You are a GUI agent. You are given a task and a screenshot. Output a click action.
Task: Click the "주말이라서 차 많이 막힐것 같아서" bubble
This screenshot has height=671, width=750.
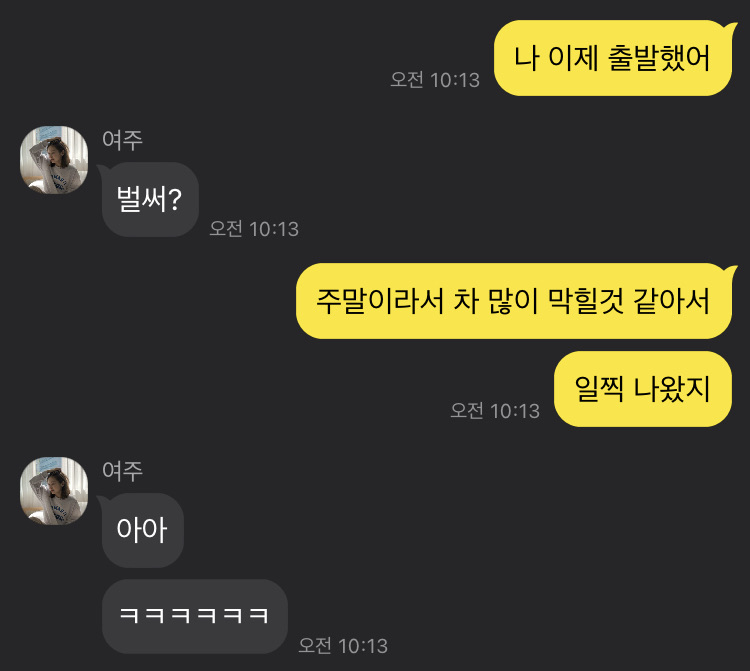514,301
